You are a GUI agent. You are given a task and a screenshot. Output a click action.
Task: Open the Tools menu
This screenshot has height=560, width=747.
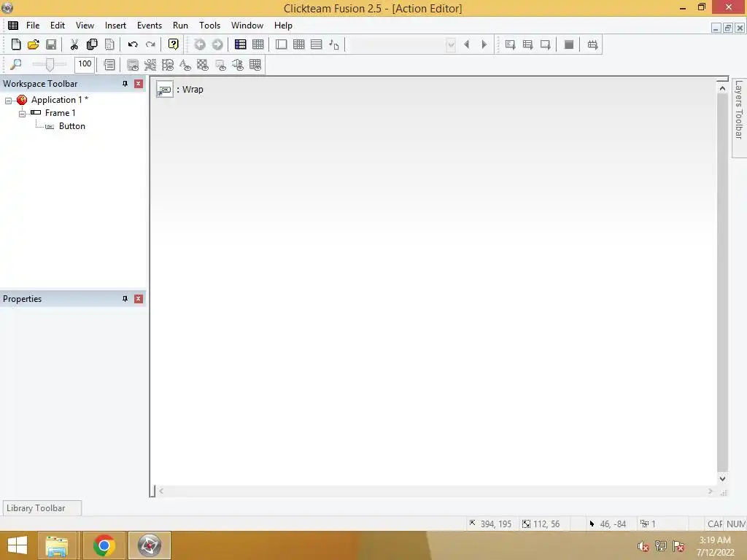(209, 26)
